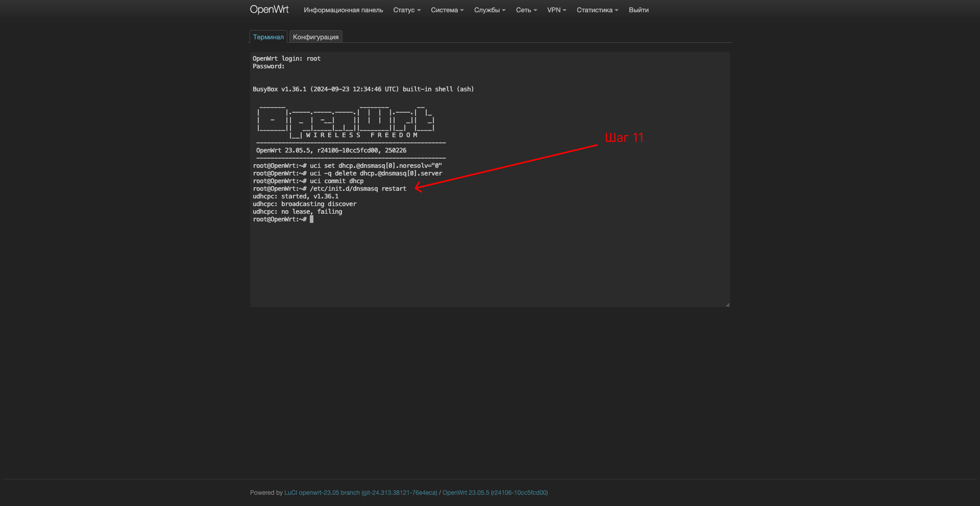Focus the terminal at the prompt cursor
Image resolution: width=980 pixels, height=506 pixels.
pos(311,219)
